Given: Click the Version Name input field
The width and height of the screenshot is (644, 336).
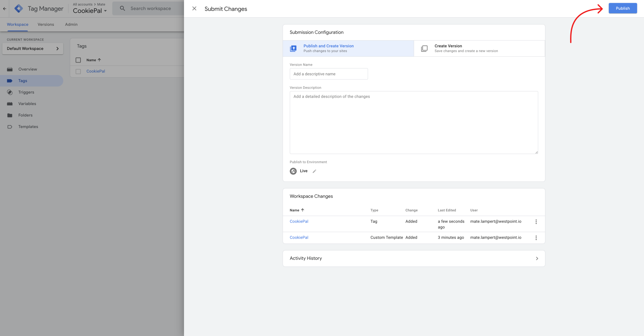Looking at the screenshot, I should (329, 74).
